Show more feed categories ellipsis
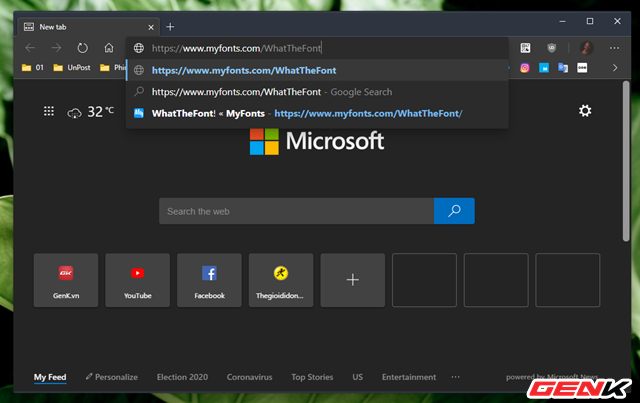Image resolution: width=640 pixels, height=403 pixels. pos(456,377)
